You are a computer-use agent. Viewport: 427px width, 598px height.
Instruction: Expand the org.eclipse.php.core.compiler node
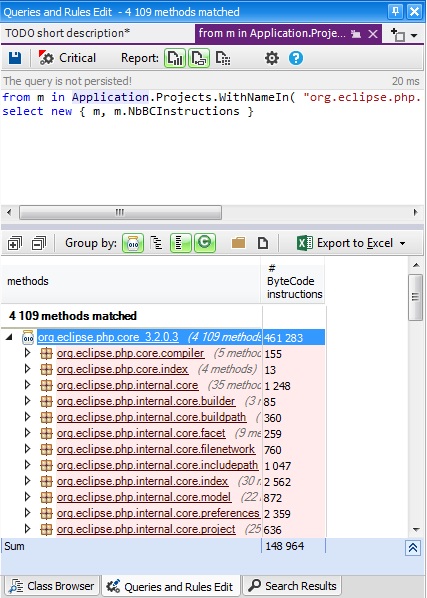pyautogui.click(x=27, y=354)
